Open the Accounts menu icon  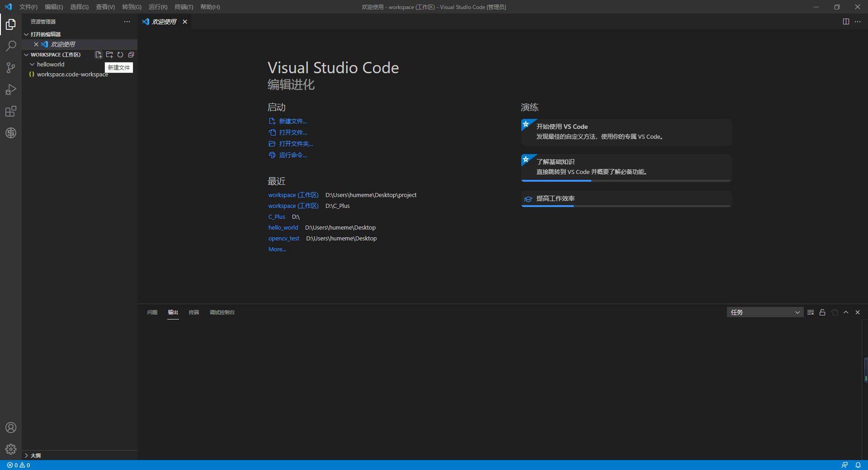(x=11, y=428)
